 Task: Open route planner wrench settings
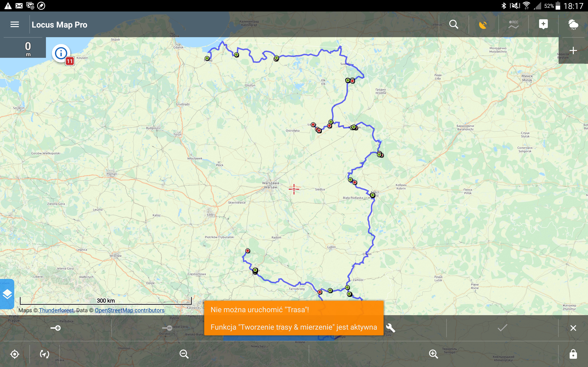point(390,328)
